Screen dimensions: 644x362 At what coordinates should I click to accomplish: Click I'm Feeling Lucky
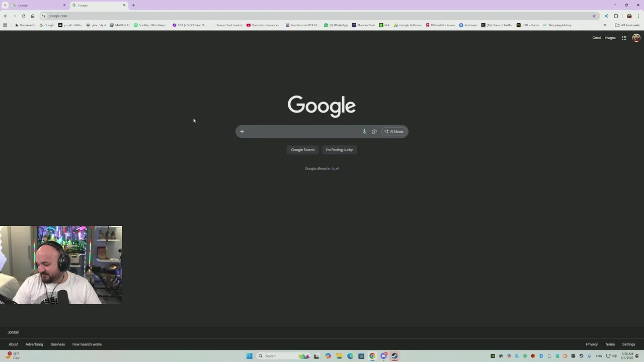(x=339, y=150)
